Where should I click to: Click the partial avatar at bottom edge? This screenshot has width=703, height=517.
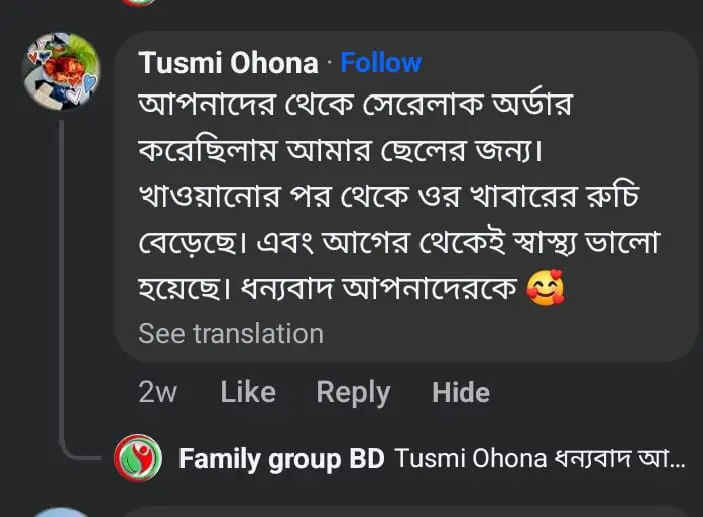60,511
